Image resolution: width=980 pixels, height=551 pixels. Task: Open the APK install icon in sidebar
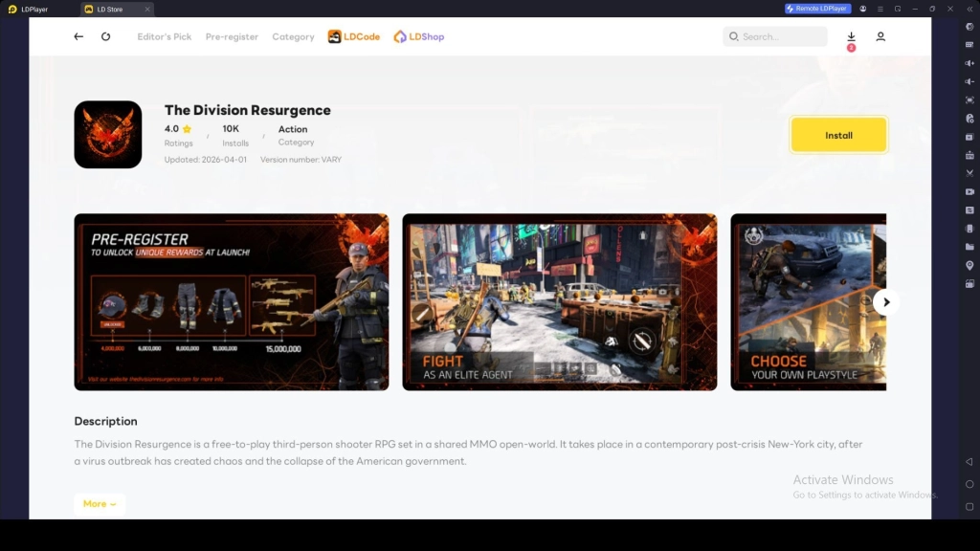pos(969,156)
